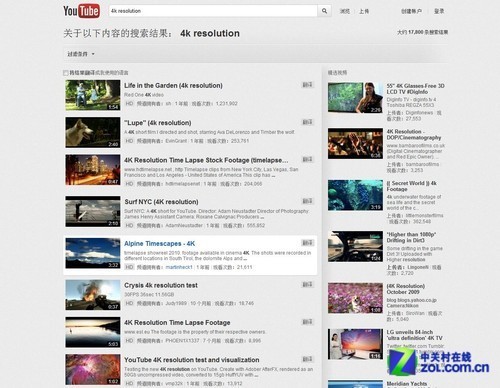Click translate button on Time Lapse Footage row
The image size is (500, 388).
307,322
